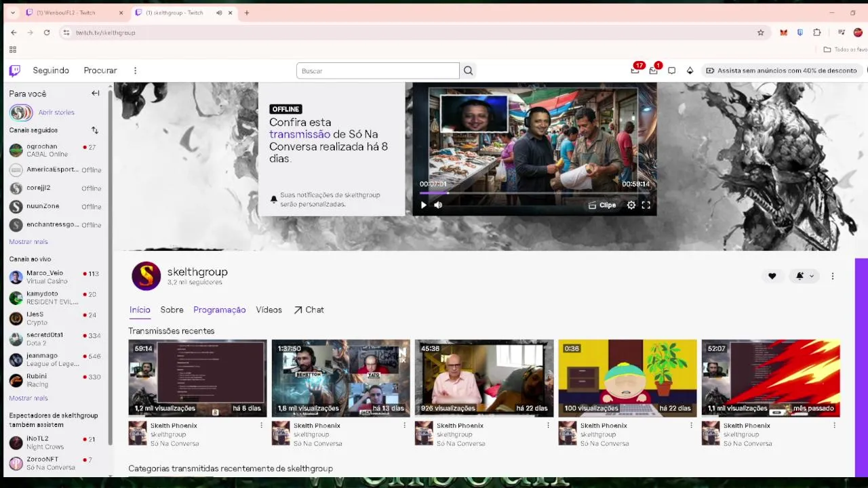This screenshot has height=488, width=868.
Task: Open the notifications inbox with 1 badge
Action: click(x=654, y=70)
